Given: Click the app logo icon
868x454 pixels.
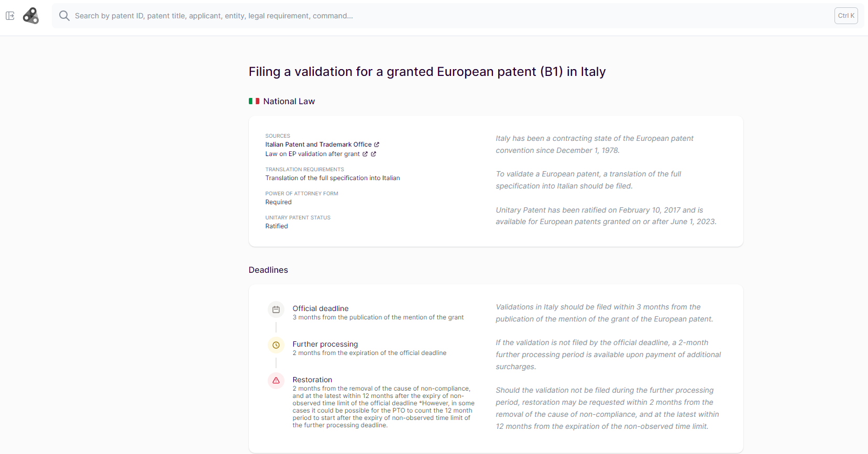Looking at the screenshot, I should point(31,16).
